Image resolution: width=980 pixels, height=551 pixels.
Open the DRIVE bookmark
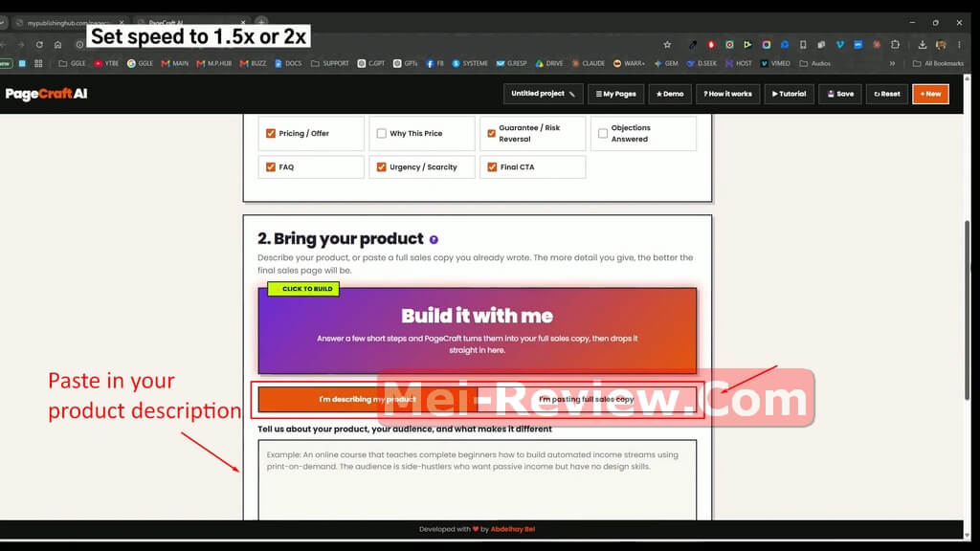(x=549, y=63)
